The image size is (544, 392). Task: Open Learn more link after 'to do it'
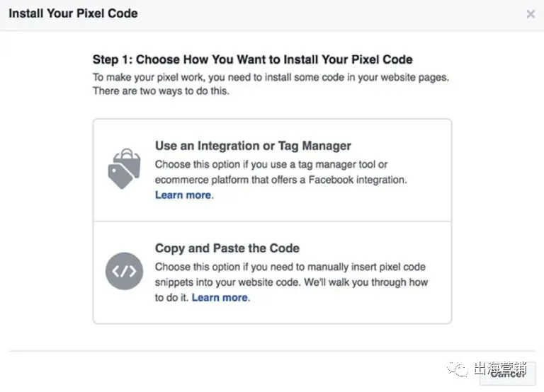[x=220, y=298]
